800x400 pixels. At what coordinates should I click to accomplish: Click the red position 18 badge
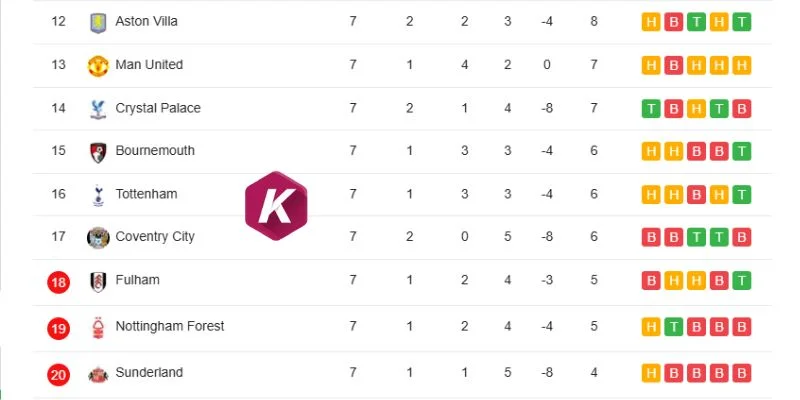59,282
